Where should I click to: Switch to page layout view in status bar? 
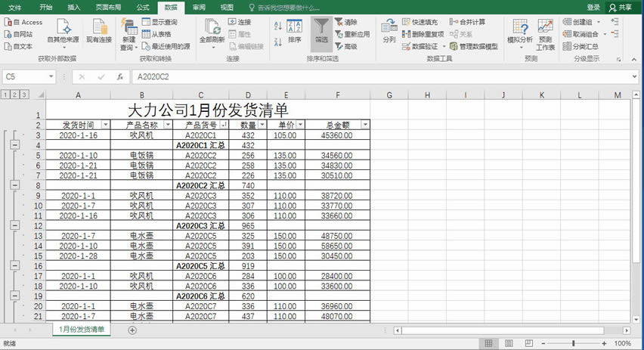[509, 343]
